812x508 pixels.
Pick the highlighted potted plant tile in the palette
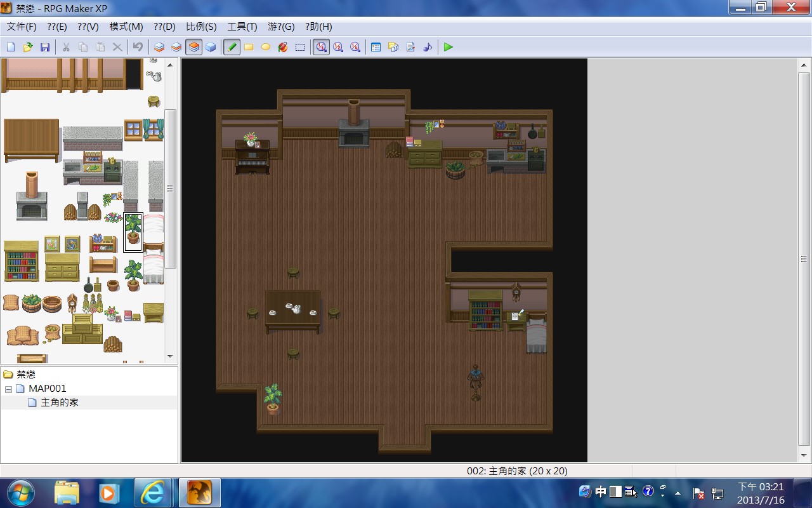(133, 232)
